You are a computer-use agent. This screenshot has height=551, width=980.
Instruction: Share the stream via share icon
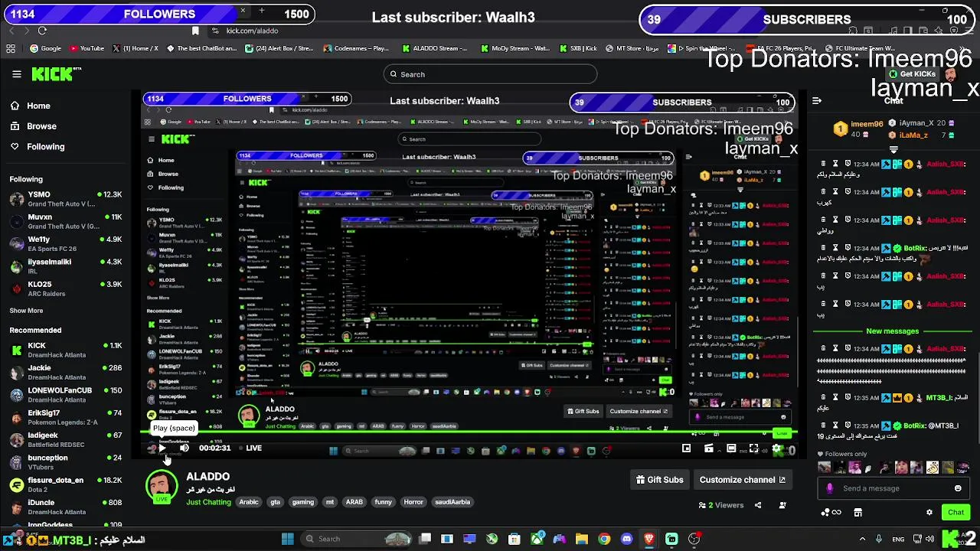coord(758,505)
